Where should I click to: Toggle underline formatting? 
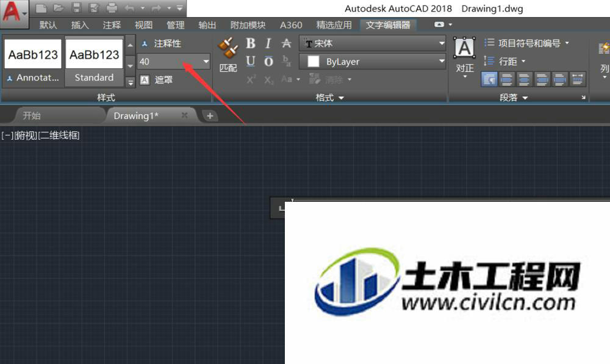251,61
